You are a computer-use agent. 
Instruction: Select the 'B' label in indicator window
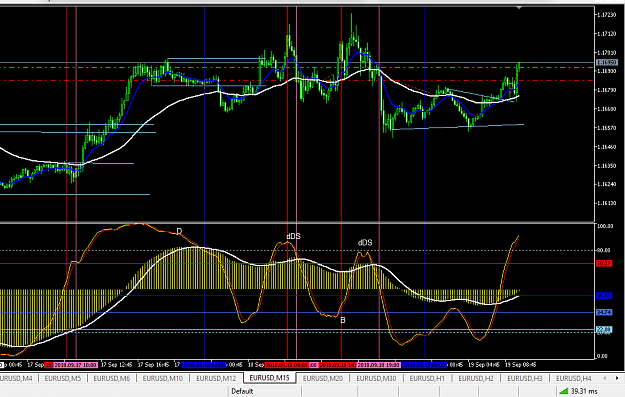tap(343, 320)
